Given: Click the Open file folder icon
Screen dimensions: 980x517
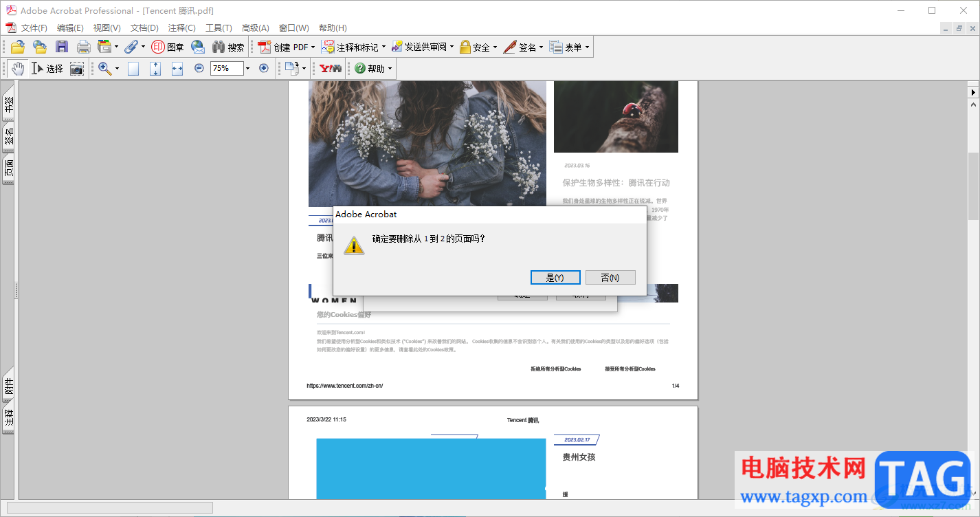Looking at the screenshot, I should click(x=18, y=47).
